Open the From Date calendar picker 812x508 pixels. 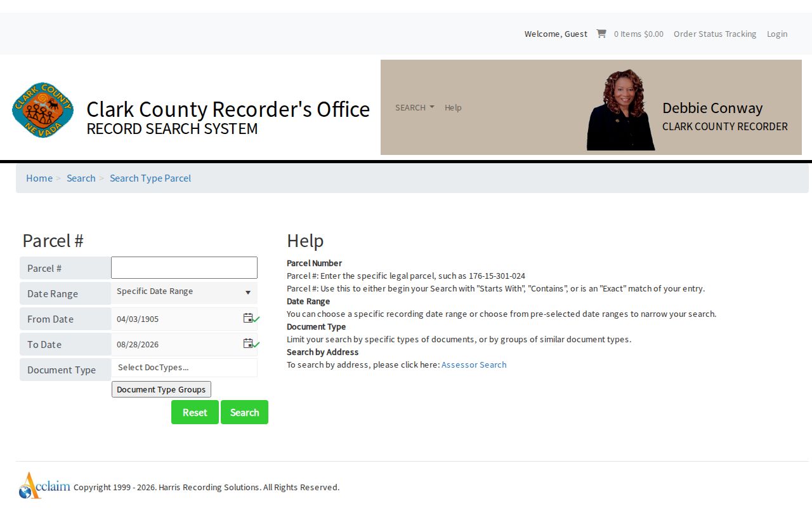(248, 318)
